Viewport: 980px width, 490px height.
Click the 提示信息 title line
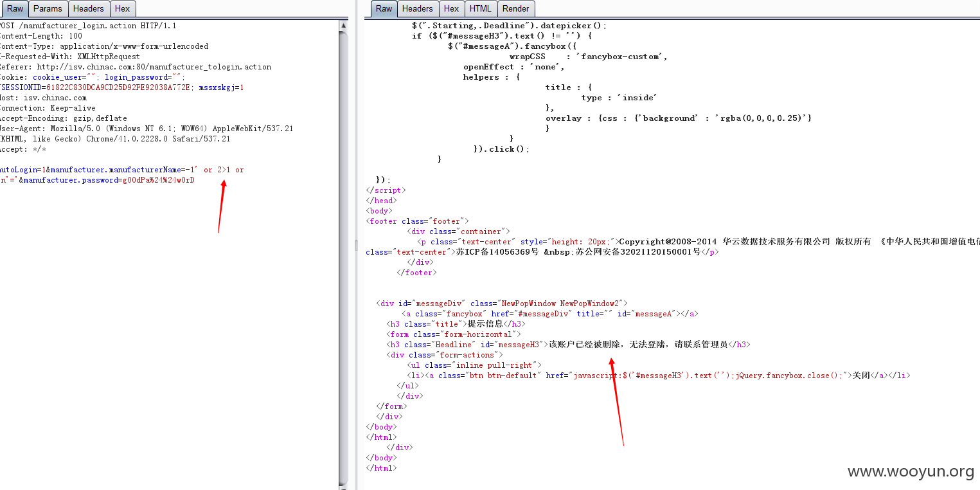pyautogui.click(x=456, y=324)
